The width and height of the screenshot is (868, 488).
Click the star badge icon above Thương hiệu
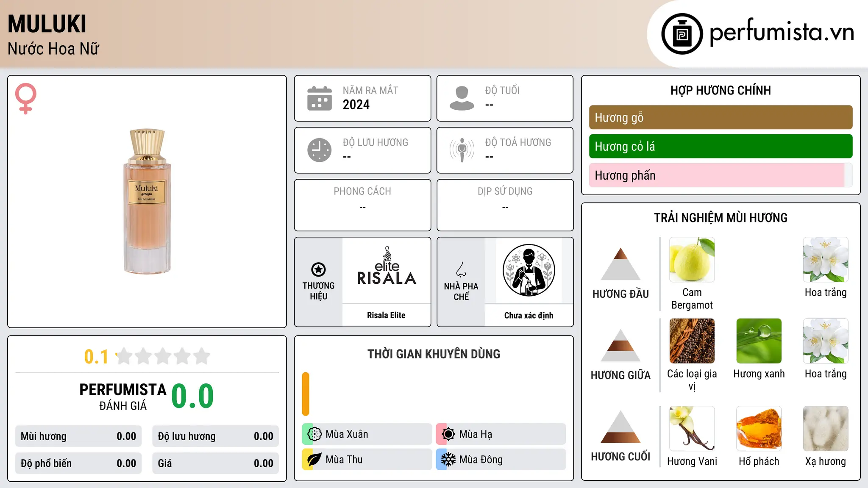click(x=318, y=269)
